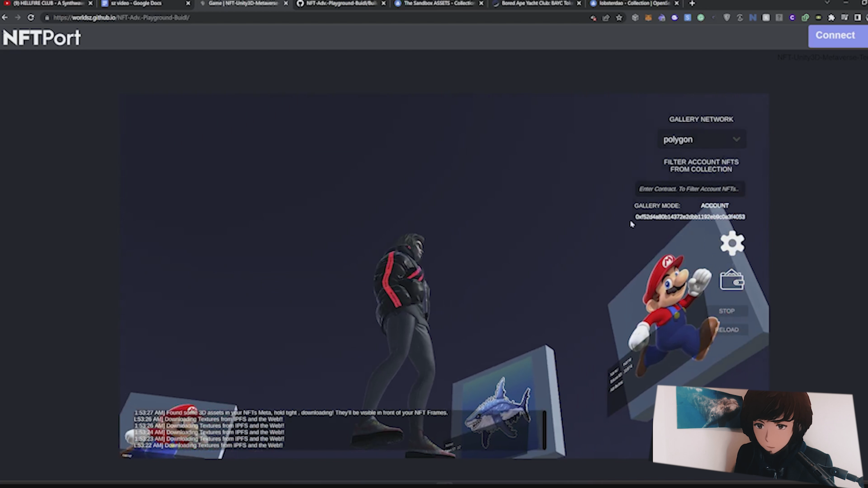Close the Google Docs tab
This screenshot has width=868, height=488.
coord(188,3)
